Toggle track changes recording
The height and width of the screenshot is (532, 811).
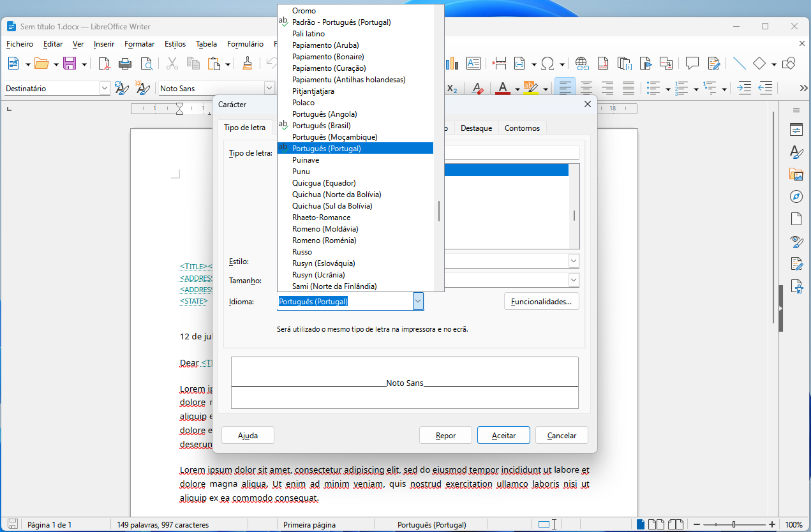(x=714, y=63)
